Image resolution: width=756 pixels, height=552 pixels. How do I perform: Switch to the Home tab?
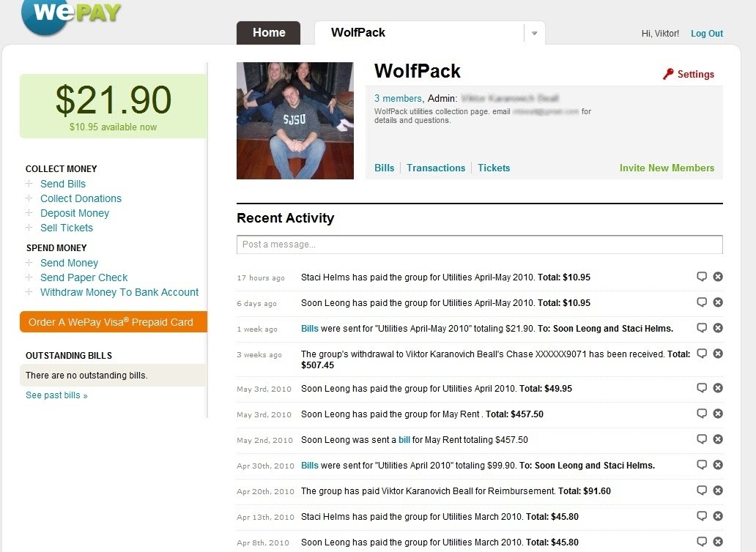pyautogui.click(x=269, y=33)
